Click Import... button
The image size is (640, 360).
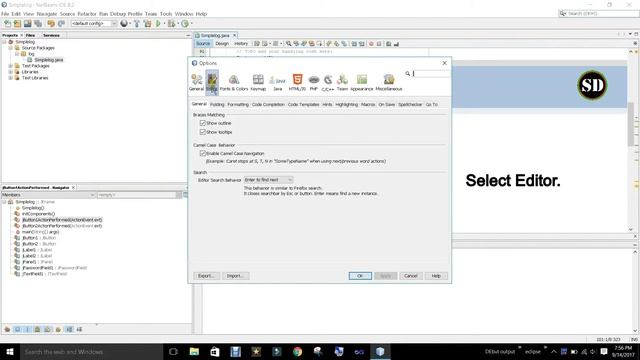[235, 276]
